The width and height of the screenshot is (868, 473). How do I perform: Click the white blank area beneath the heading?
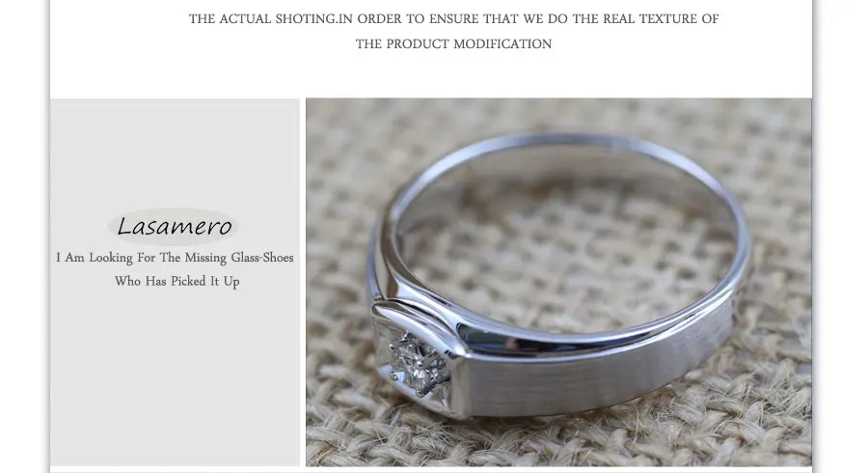431,74
